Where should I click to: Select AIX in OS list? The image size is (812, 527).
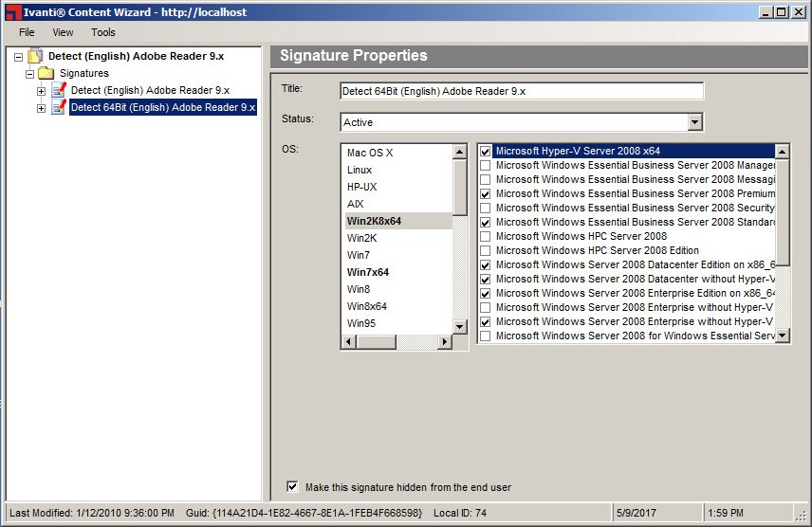355,204
